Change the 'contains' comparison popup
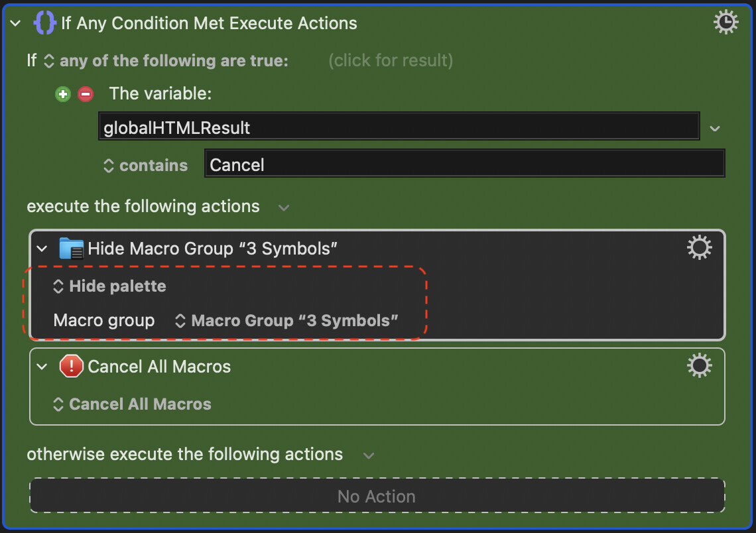 coord(146,166)
